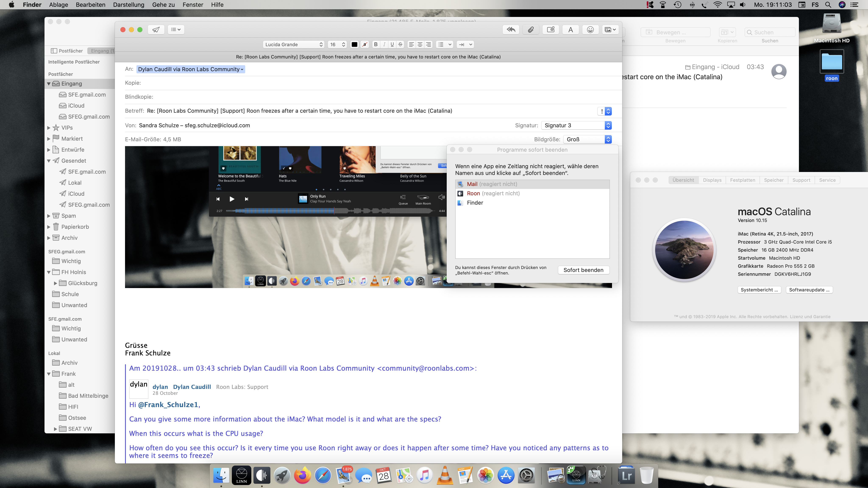Attach a file with the paperclip icon
This screenshot has width=868, height=488.
(x=531, y=30)
